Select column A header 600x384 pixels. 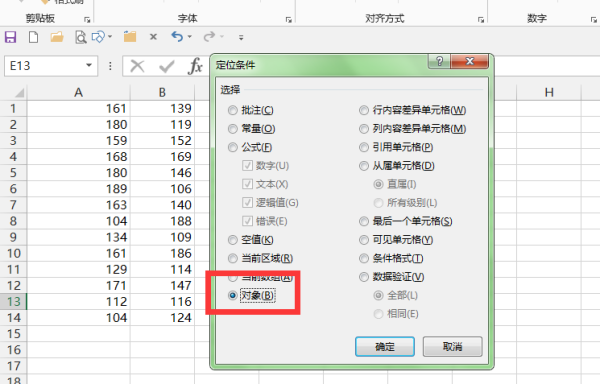point(78,93)
